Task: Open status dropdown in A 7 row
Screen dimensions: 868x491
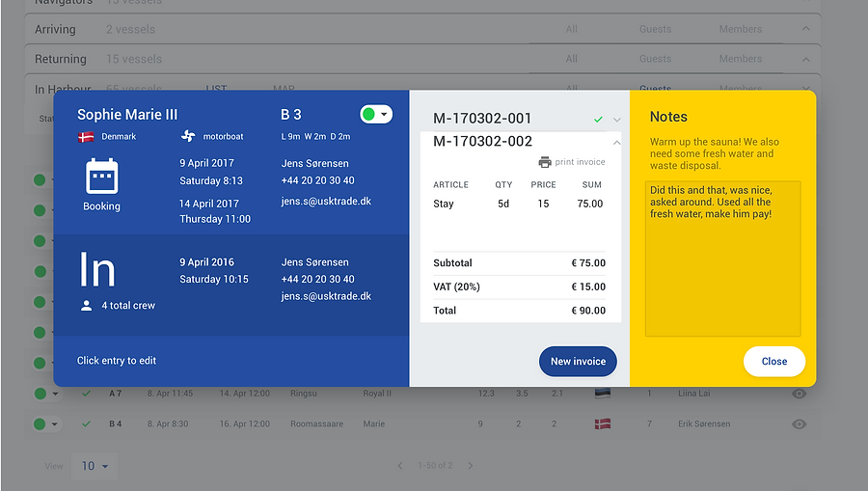Action: [55, 394]
